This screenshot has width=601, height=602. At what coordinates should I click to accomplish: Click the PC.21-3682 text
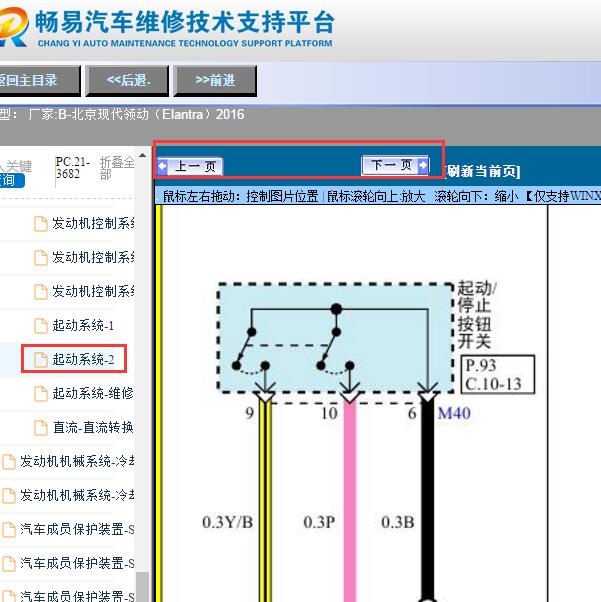(73, 168)
